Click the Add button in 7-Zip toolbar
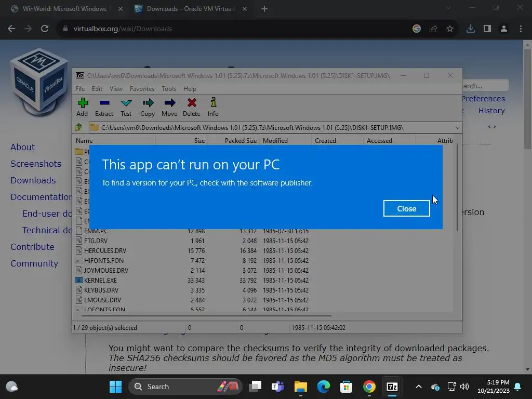The width and height of the screenshot is (532, 399). pyautogui.click(x=82, y=107)
